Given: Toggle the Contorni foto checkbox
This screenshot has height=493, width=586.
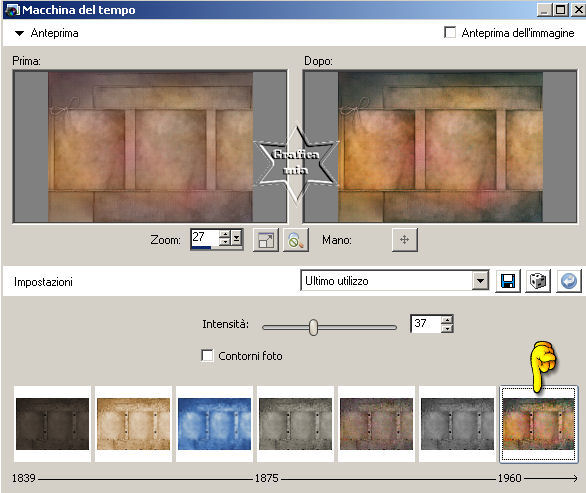Looking at the screenshot, I should tap(207, 355).
